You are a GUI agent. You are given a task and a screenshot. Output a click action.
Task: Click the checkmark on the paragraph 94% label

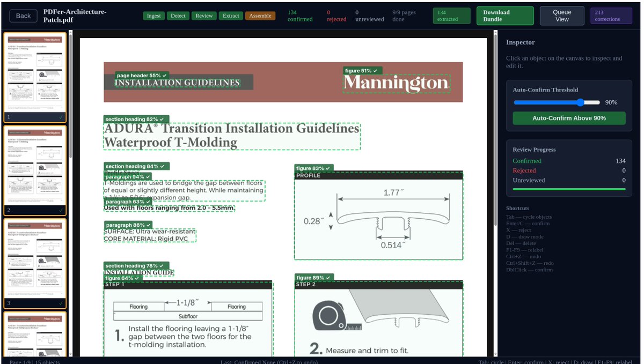(x=148, y=176)
